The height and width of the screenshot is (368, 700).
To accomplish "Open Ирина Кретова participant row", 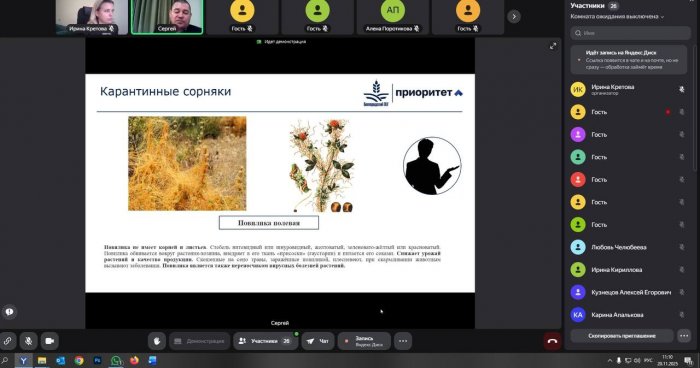I will [x=629, y=89].
